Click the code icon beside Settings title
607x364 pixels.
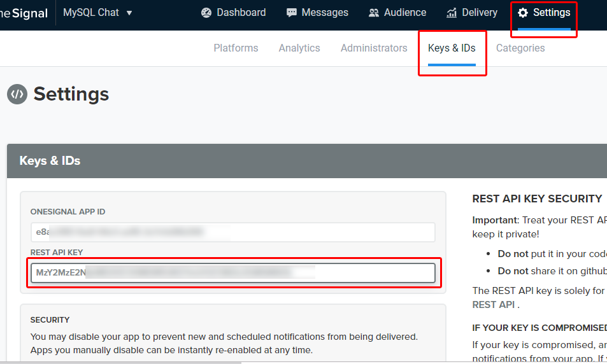coord(17,94)
